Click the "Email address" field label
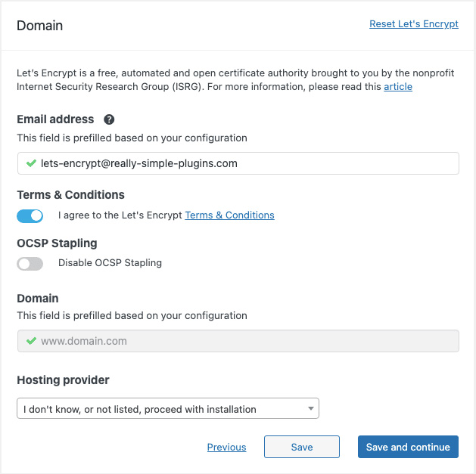Viewport: 476px width, 474px height. pyautogui.click(x=55, y=119)
